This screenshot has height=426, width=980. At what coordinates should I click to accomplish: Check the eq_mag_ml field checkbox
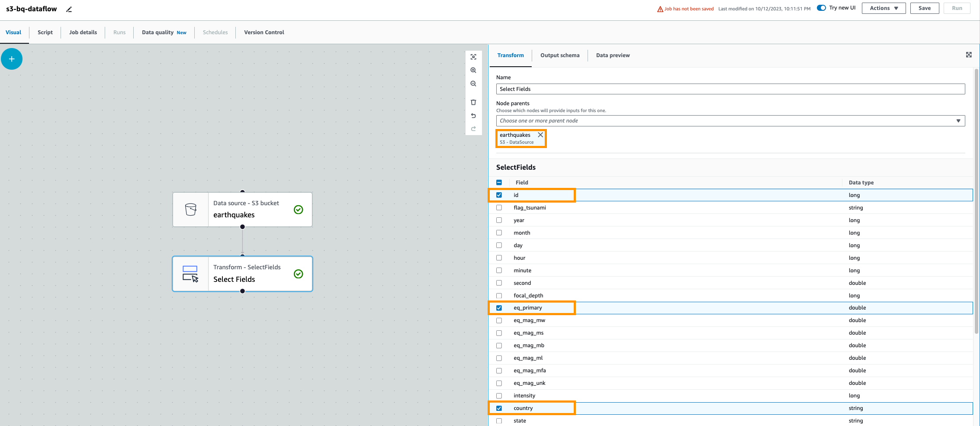coord(499,358)
